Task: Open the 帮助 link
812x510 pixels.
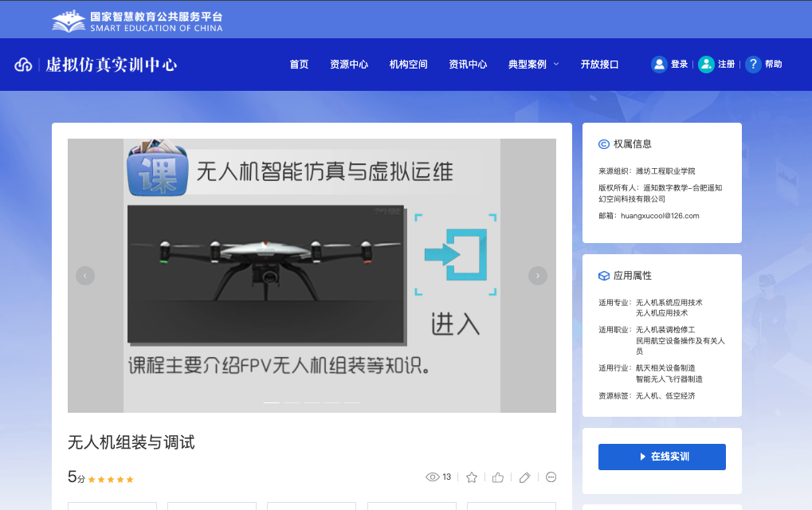Action: point(774,65)
